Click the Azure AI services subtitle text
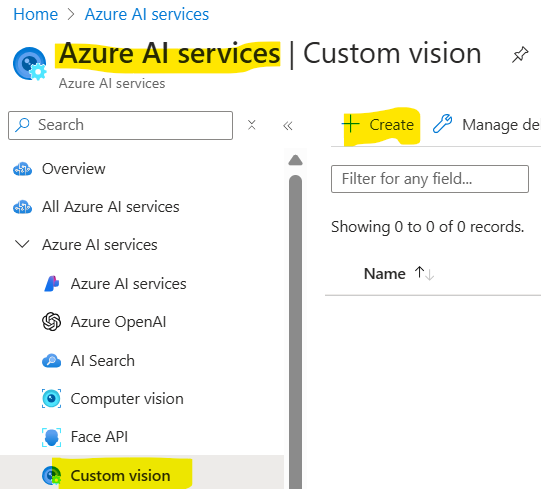541x489 pixels. click(112, 84)
